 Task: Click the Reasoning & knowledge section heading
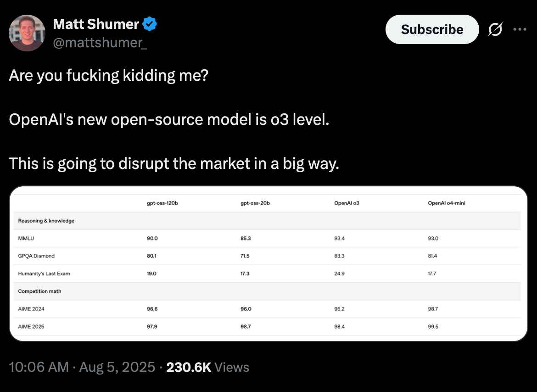pyautogui.click(x=46, y=221)
